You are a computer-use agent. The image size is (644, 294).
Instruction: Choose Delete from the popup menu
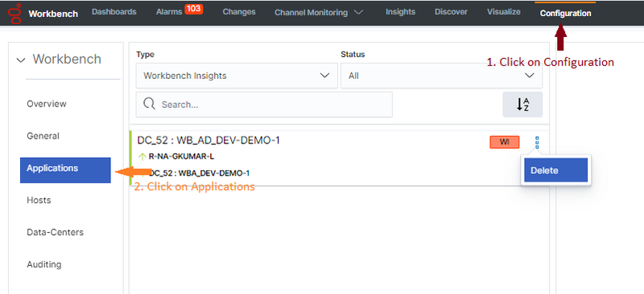[x=555, y=170]
